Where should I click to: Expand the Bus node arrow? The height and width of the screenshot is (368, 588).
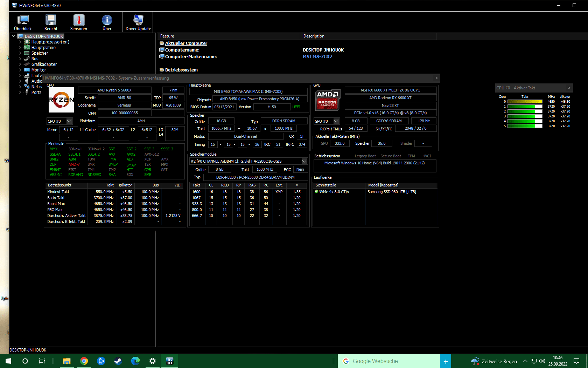coord(20,59)
